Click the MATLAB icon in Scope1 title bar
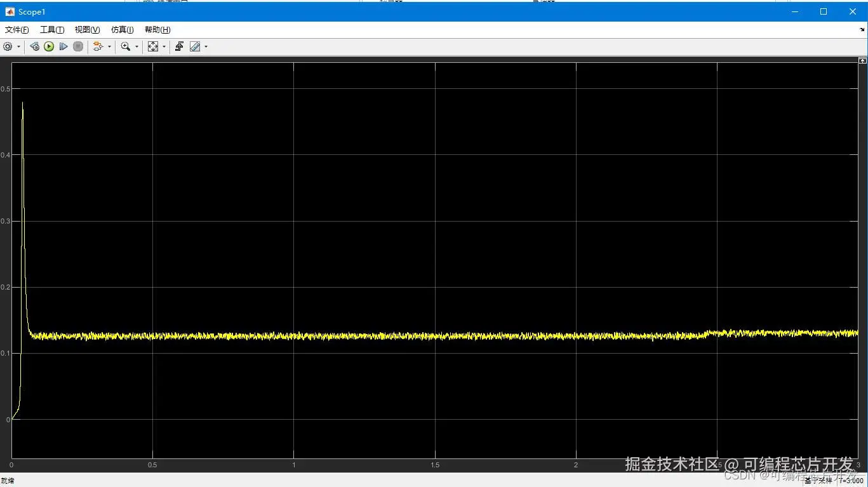Viewport: 868px width, 487px height. pos(10,11)
